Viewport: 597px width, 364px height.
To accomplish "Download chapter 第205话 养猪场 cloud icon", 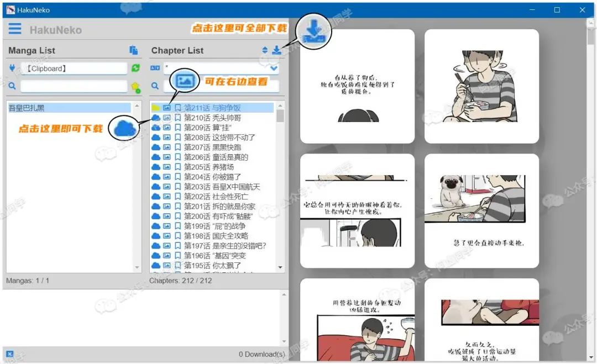I will click(x=156, y=167).
